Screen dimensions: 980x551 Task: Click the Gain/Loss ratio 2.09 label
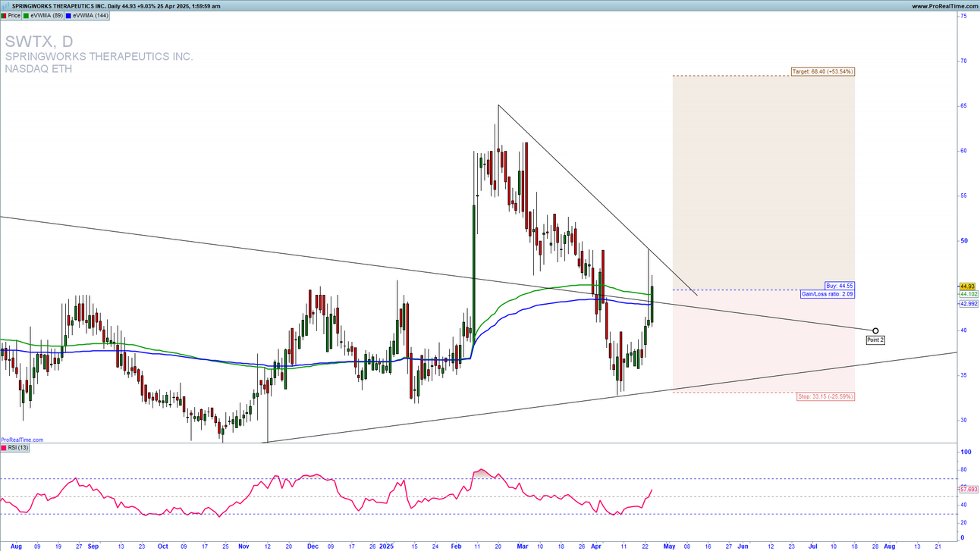click(x=828, y=293)
